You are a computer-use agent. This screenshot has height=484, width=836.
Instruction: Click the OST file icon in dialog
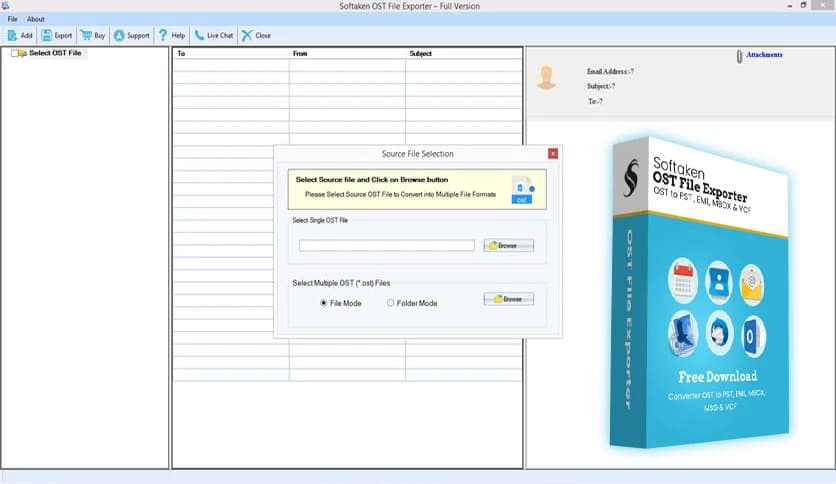point(522,190)
